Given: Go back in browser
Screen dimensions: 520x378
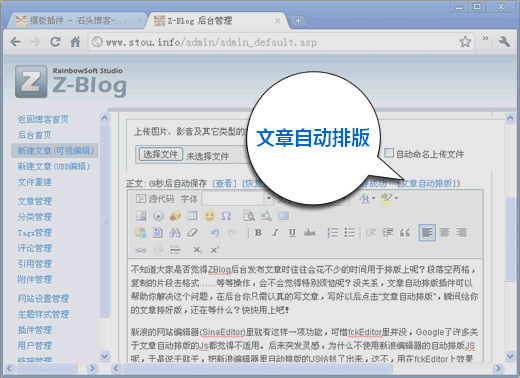Looking at the screenshot, I should point(15,42).
